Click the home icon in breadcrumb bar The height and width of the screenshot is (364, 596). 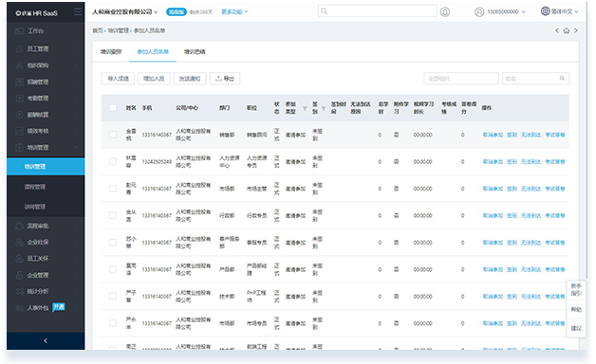click(567, 30)
